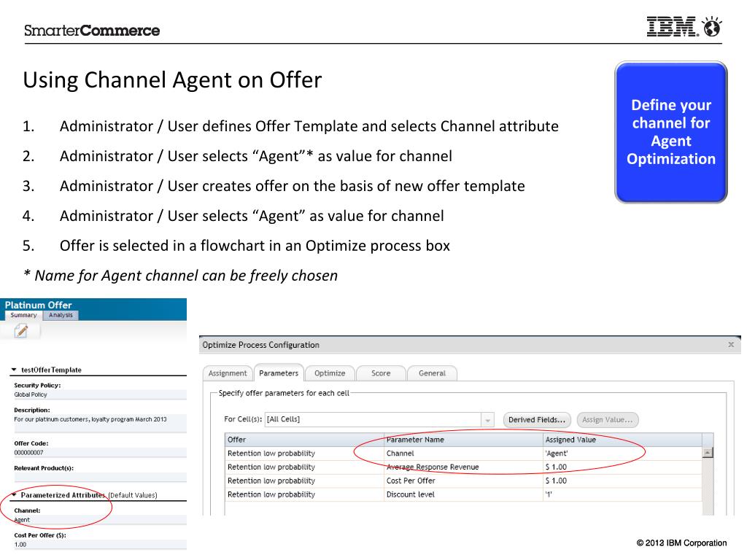
Task: Click the Relevant Product(s) empty field
Action: click(x=100, y=477)
